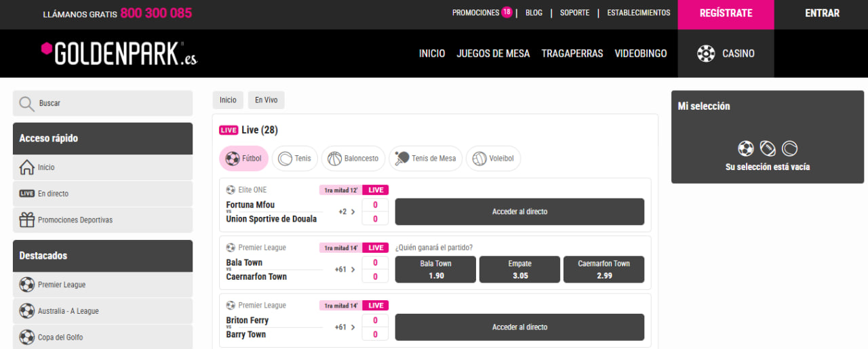
Task: Click the Acceso rápido header
Action: click(x=102, y=138)
